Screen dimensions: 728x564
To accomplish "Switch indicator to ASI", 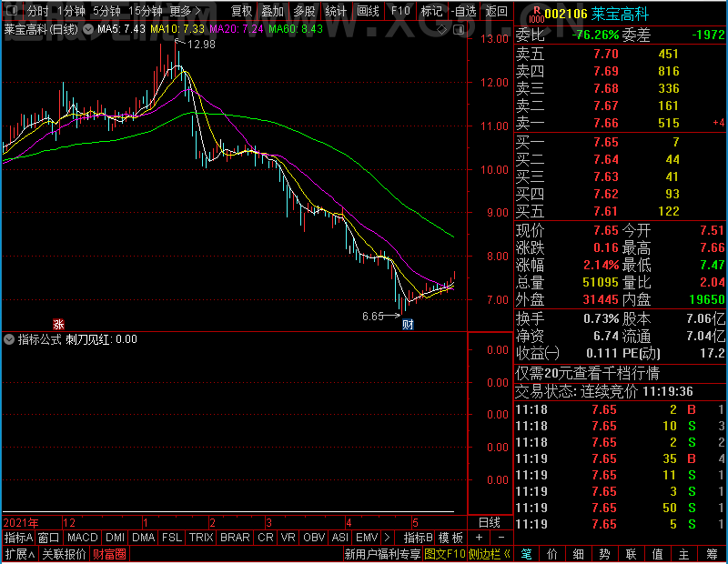I will coord(339,538).
